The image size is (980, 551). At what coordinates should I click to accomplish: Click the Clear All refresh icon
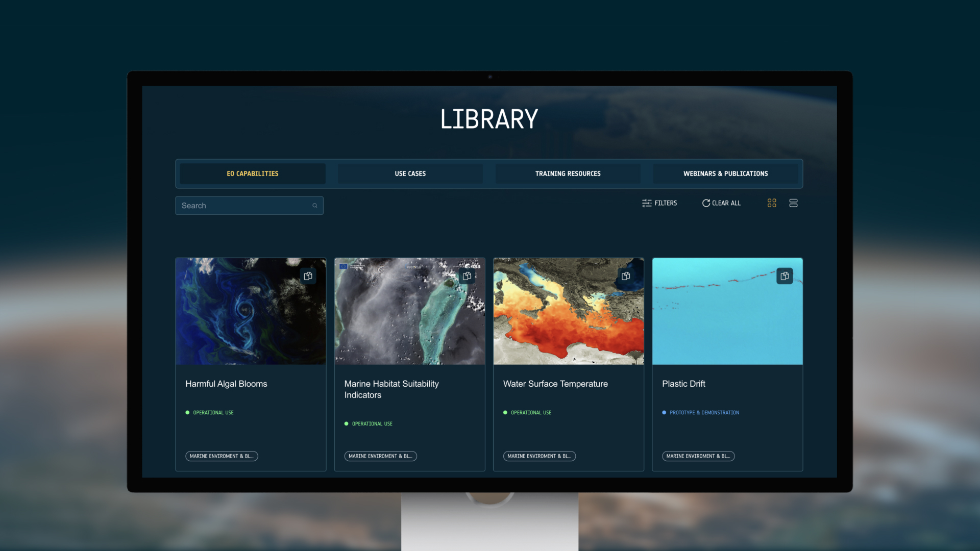point(706,203)
